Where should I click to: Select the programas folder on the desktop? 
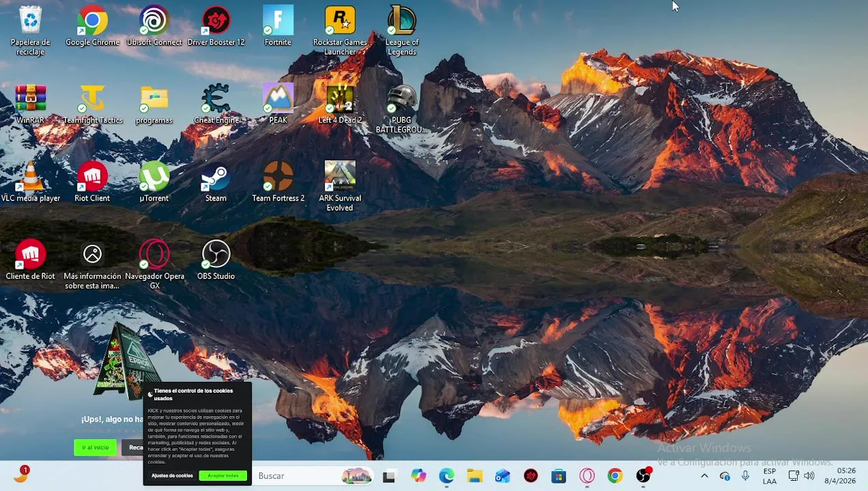click(154, 104)
